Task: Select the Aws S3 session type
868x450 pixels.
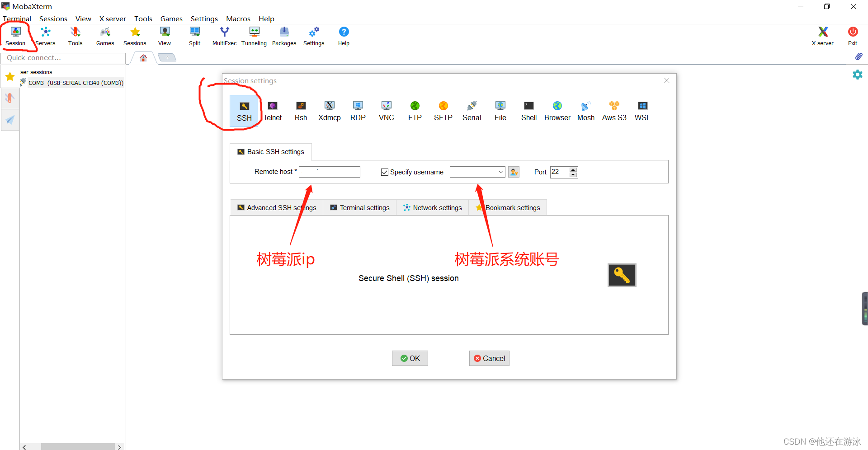Action: [614, 111]
